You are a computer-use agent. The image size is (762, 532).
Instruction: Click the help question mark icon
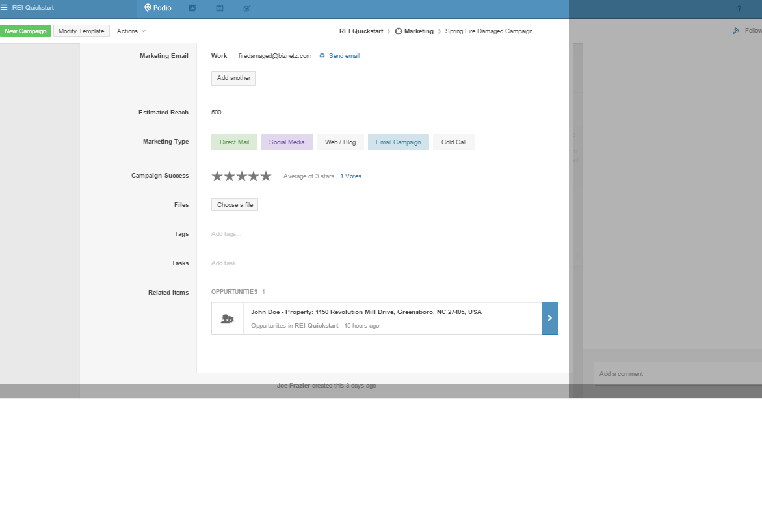(739, 8)
